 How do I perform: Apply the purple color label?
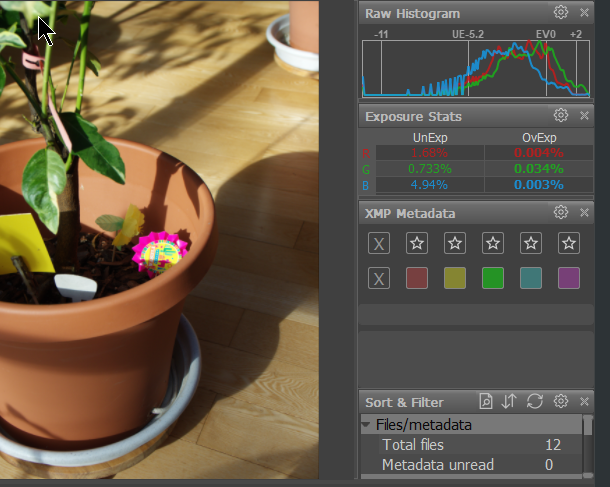point(569,278)
